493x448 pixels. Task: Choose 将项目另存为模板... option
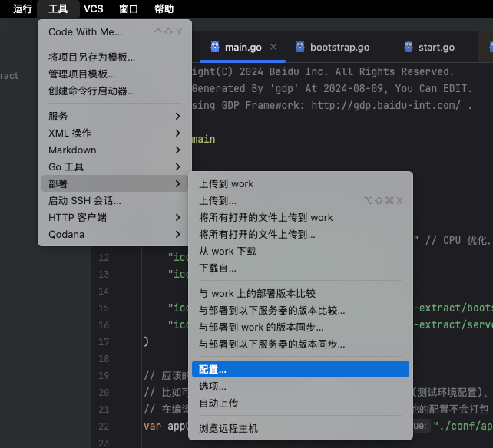(114, 58)
